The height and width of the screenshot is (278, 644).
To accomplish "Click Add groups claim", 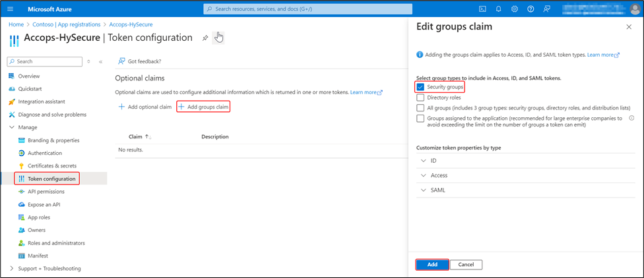I will click(203, 107).
